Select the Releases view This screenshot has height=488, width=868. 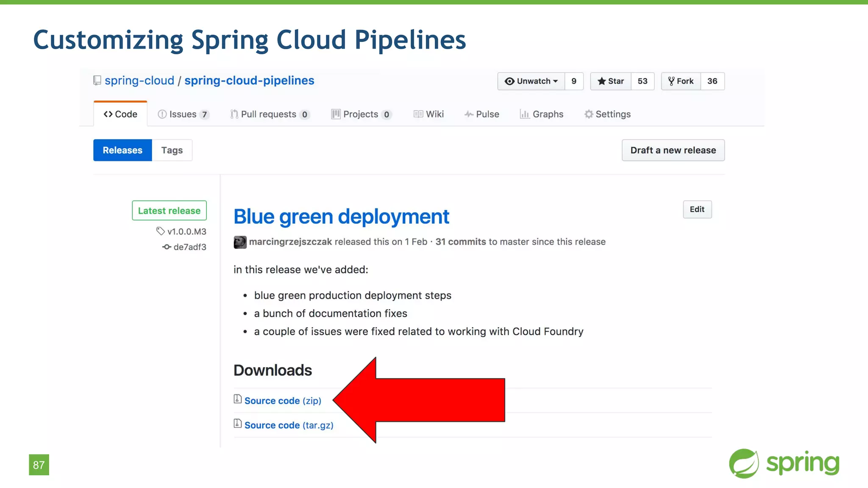[122, 150]
